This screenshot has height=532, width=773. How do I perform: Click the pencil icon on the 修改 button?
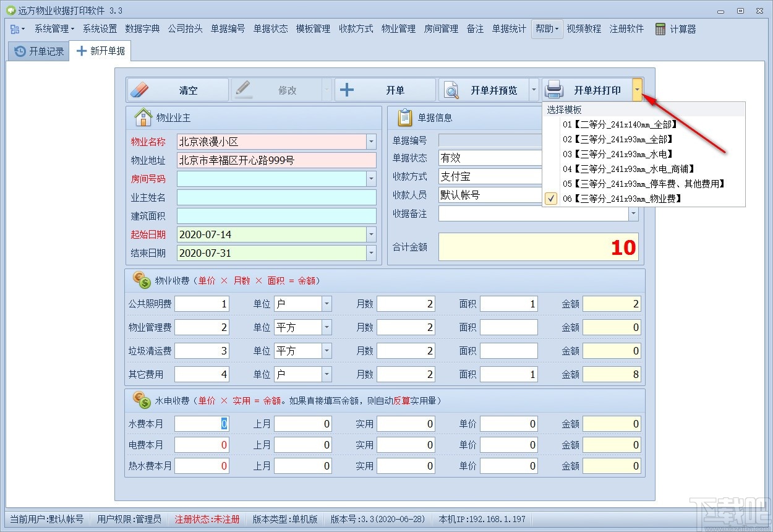click(x=243, y=89)
